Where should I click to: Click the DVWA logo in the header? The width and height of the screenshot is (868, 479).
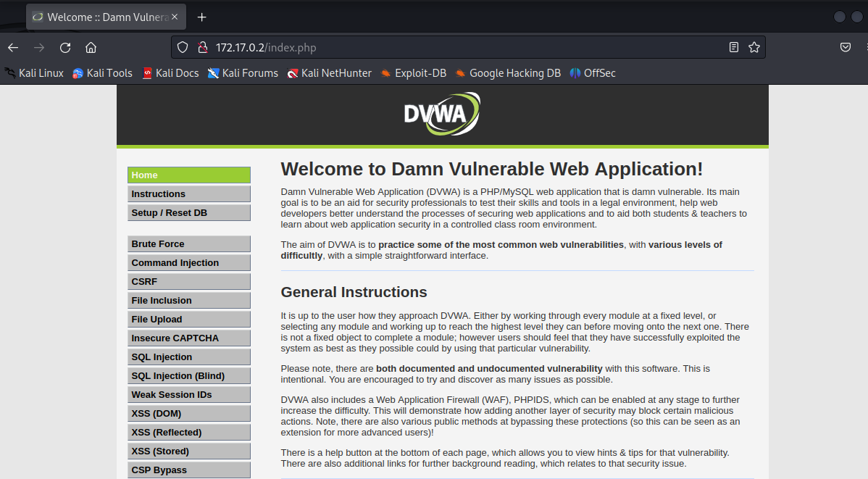click(442, 114)
